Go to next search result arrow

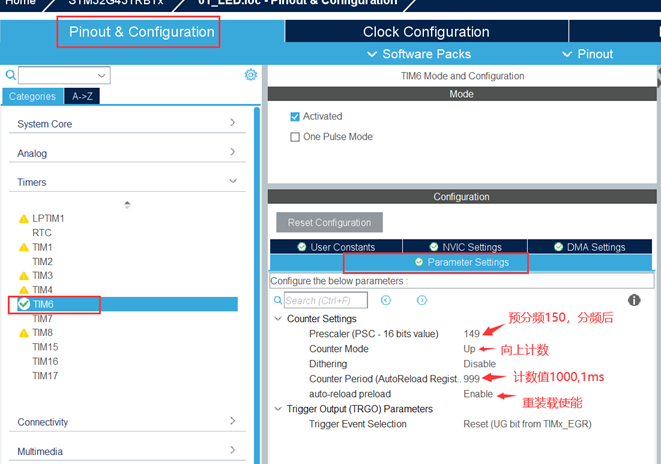click(421, 300)
